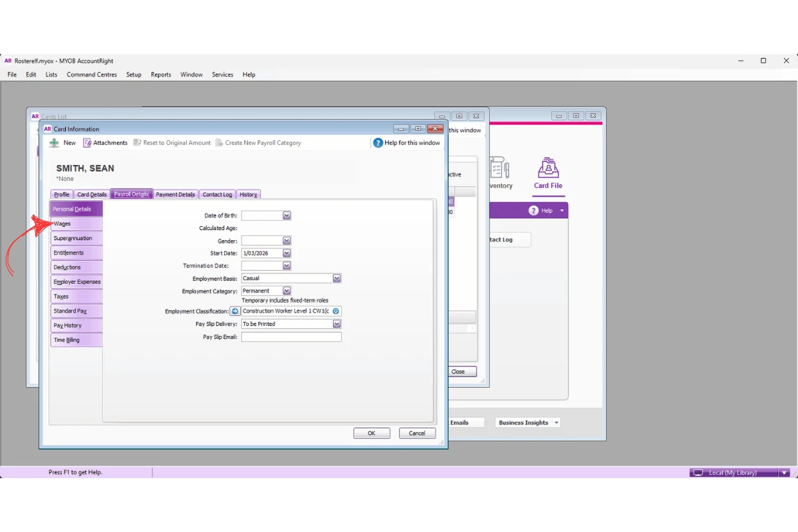Click the Pay Slip Email field
This screenshot has width=798, height=532.
[291, 337]
